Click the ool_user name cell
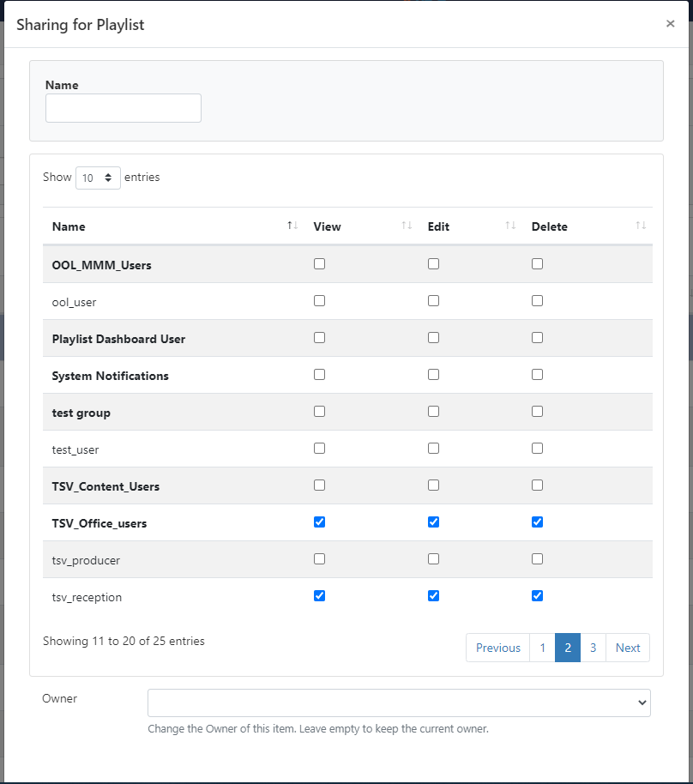 (x=74, y=303)
